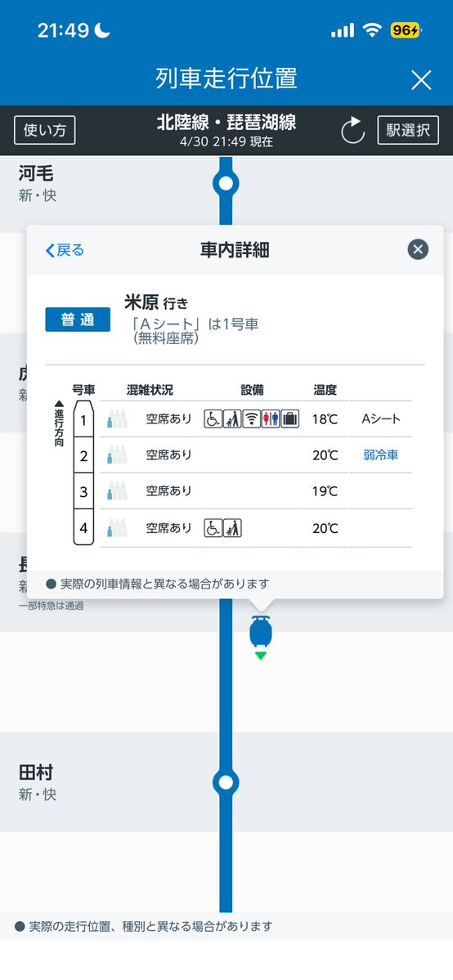
Task: Go back with the 戻る link
Action: [x=65, y=251]
